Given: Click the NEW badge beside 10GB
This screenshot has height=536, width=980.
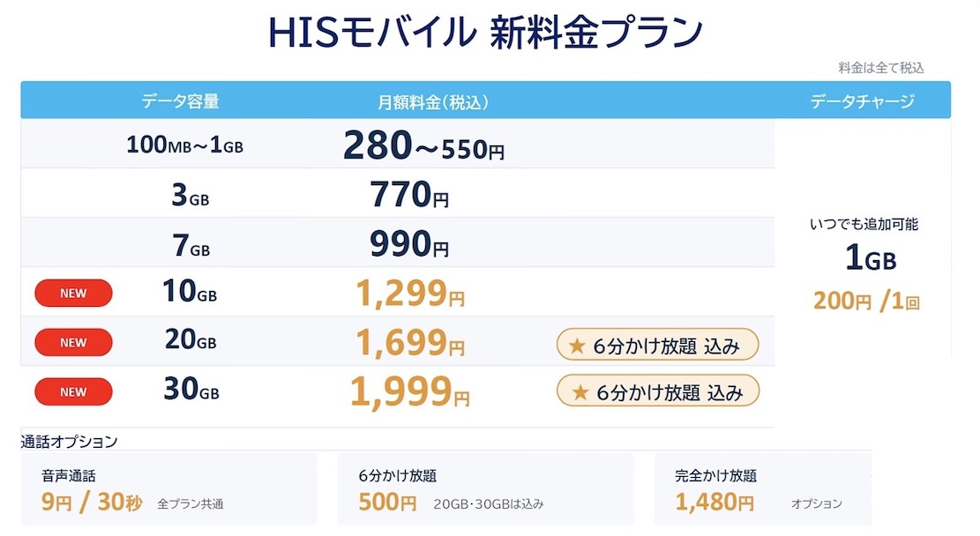Looking at the screenshot, I should [x=73, y=293].
